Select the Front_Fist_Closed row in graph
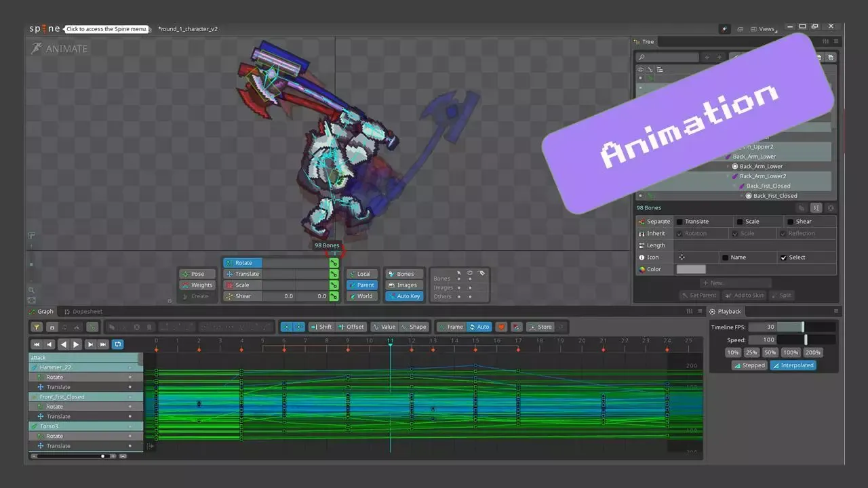The image size is (868, 488). (x=85, y=396)
